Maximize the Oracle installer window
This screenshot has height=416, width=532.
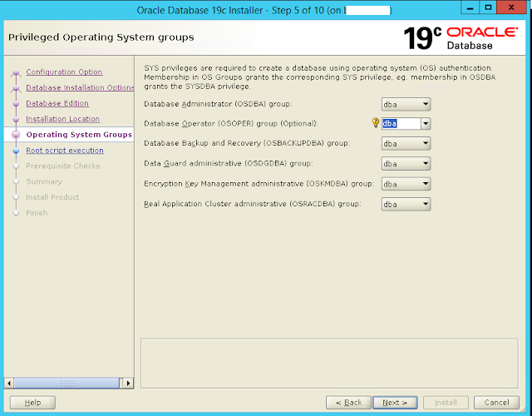pos(488,7)
